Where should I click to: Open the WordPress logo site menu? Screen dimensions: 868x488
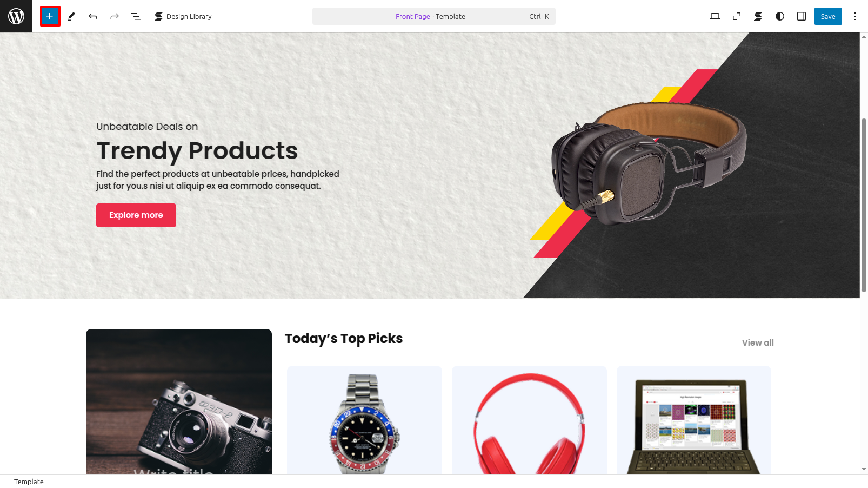pyautogui.click(x=16, y=16)
